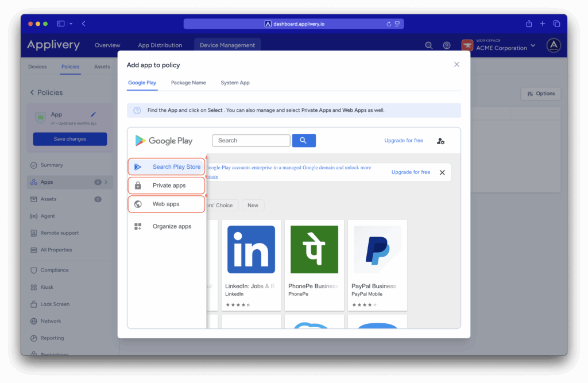
Task: Select the PayPal Business app card
Action: 377,264
